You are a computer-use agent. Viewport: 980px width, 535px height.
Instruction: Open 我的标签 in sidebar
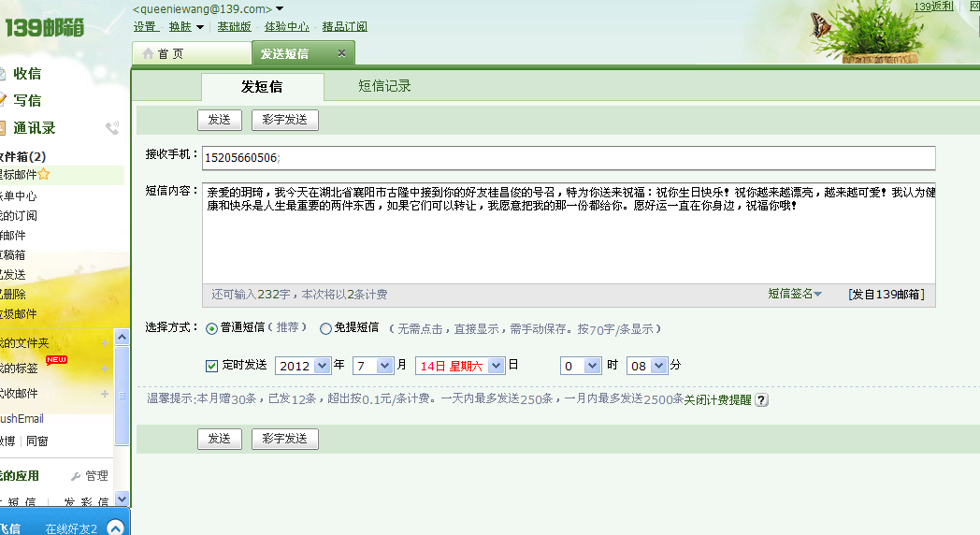20,369
